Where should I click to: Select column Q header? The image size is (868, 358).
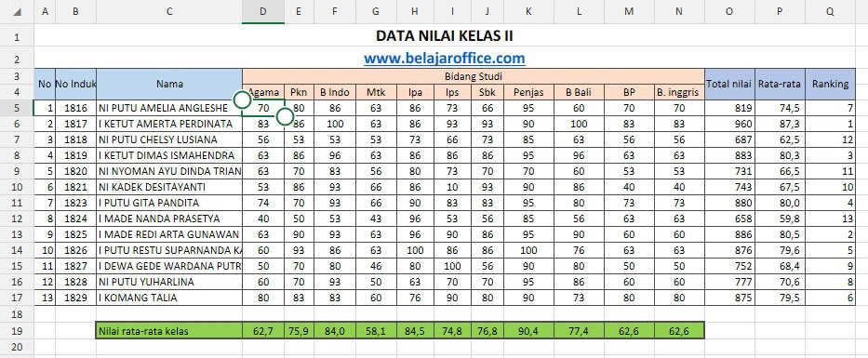click(x=830, y=11)
